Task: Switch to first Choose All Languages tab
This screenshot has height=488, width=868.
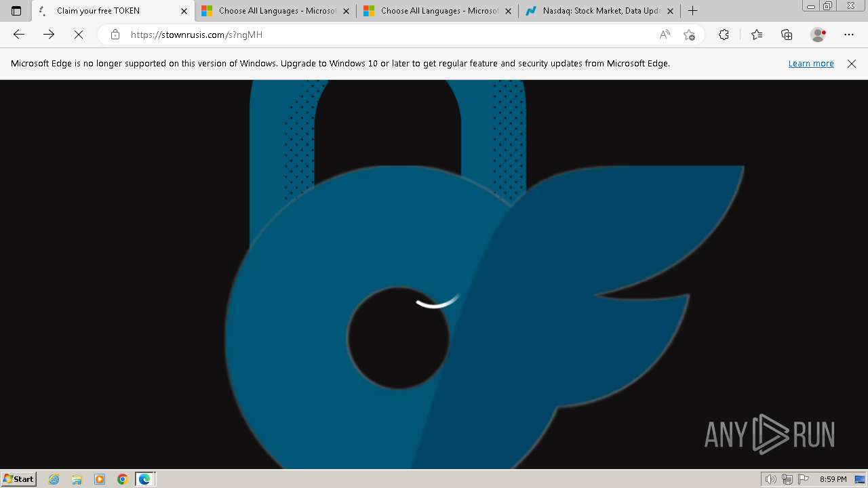Action: [x=275, y=11]
